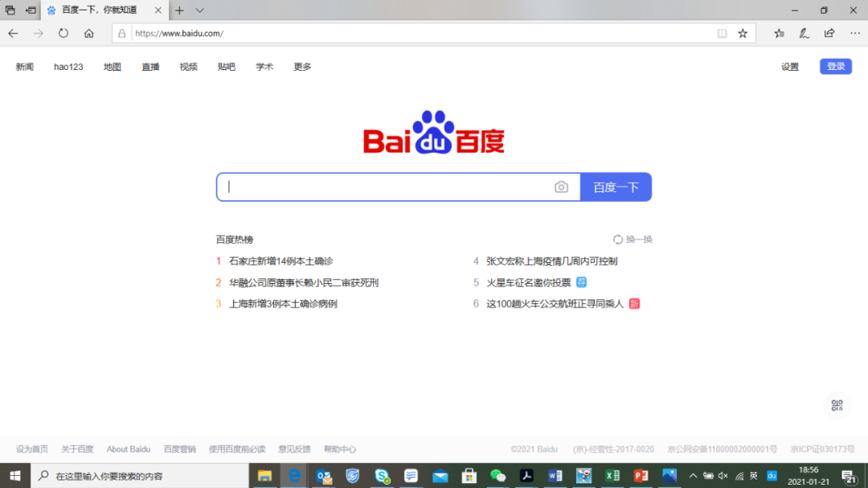Click the annotation pen icon in Edge toolbar
This screenshot has height=488, width=868.
point(804,33)
